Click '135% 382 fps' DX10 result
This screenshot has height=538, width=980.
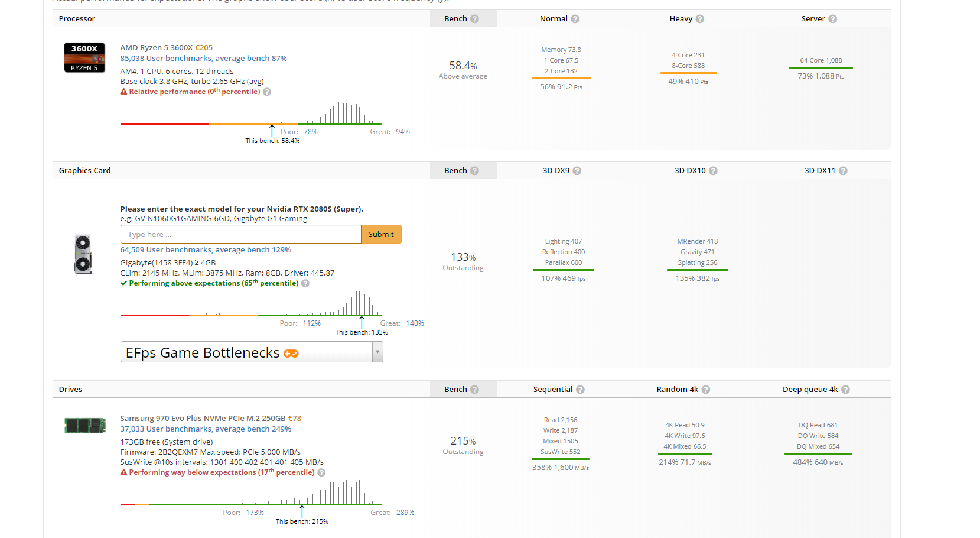[x=698, y=278]
